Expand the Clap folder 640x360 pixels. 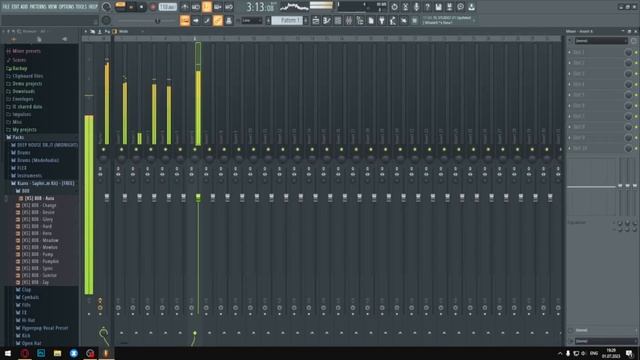pyautogui.click(x=23, y=290)
